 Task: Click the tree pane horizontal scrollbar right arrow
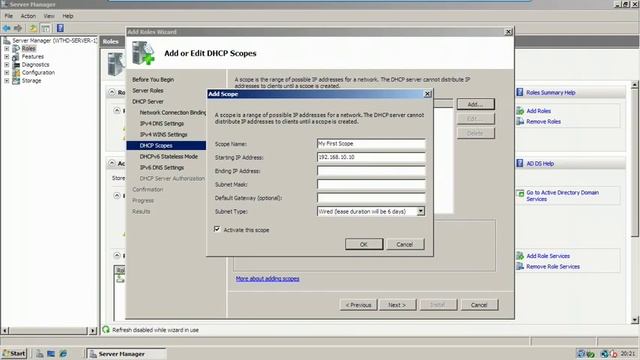[93, 330]
